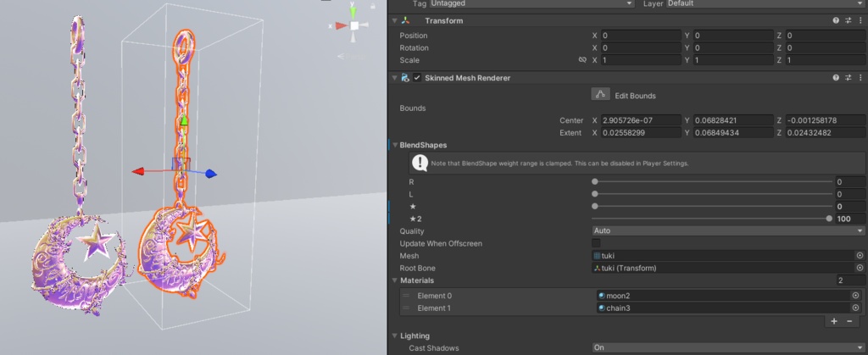This screenshot has height=355, width=868.
Task: Click Bounds Center Y field
Action: coord(733,120)
